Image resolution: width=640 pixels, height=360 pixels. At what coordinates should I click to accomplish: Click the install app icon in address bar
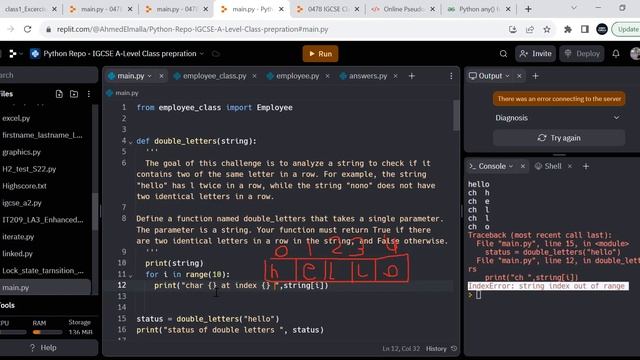click(x=513, y=29)
